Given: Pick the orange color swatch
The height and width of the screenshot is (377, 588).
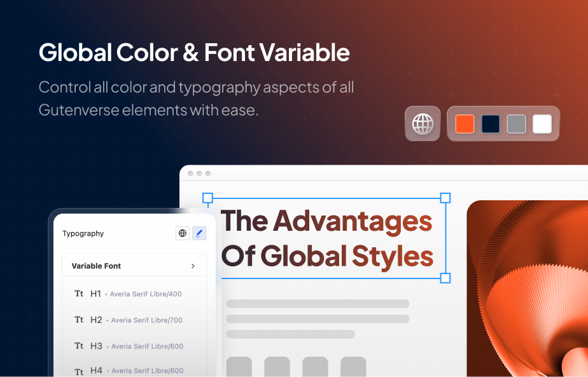Looking at the screenshot, I should (465, 123).
